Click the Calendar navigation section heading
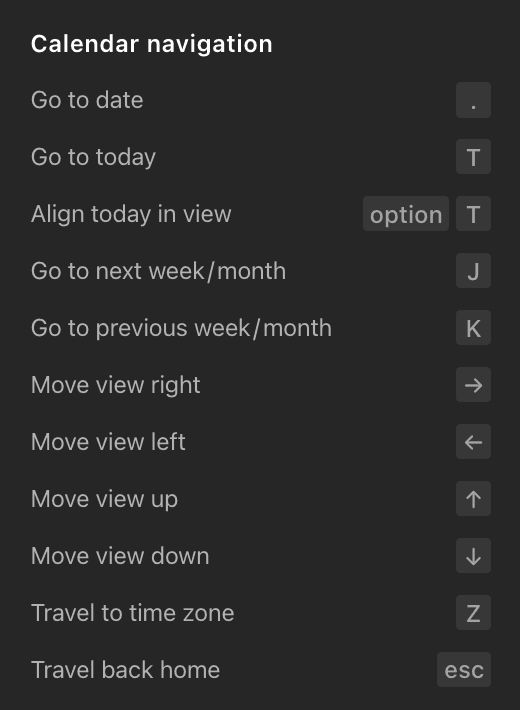This screenshot has height=710, width=520. click(151, 44)
